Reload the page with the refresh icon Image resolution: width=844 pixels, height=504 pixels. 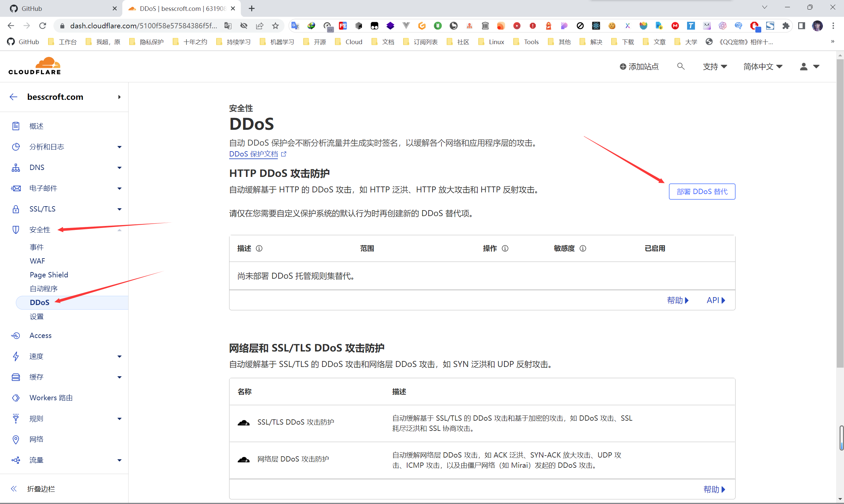pos(43,26)
